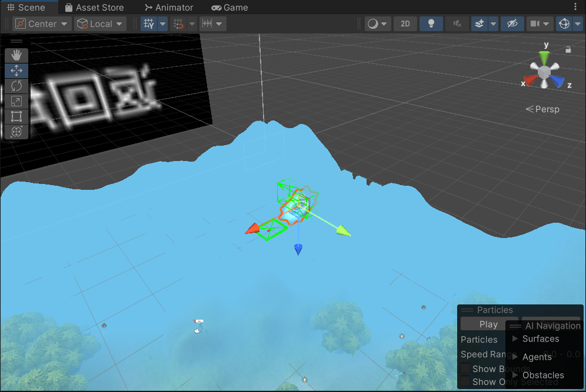Open the Center pivot mode dropdown
The height and width of the screenshot is (392, 586).
pyautogui.click(x=42, y=24)
